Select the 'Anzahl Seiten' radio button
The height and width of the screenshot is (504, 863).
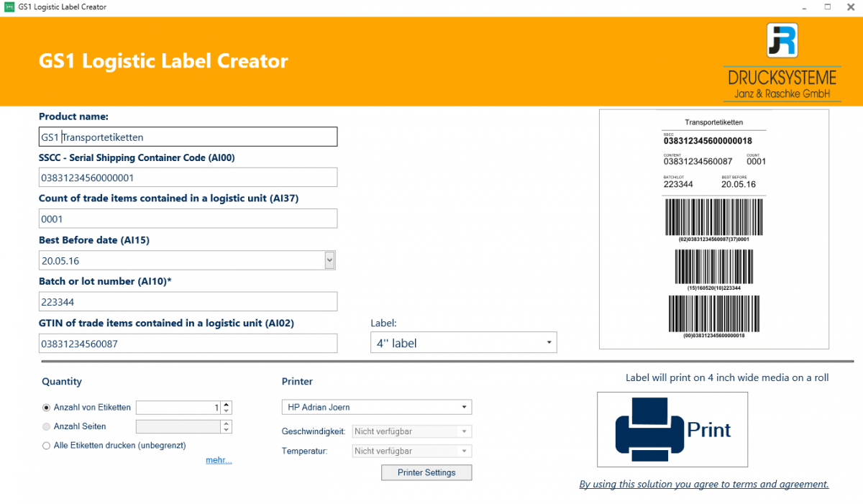click(45, 426)
